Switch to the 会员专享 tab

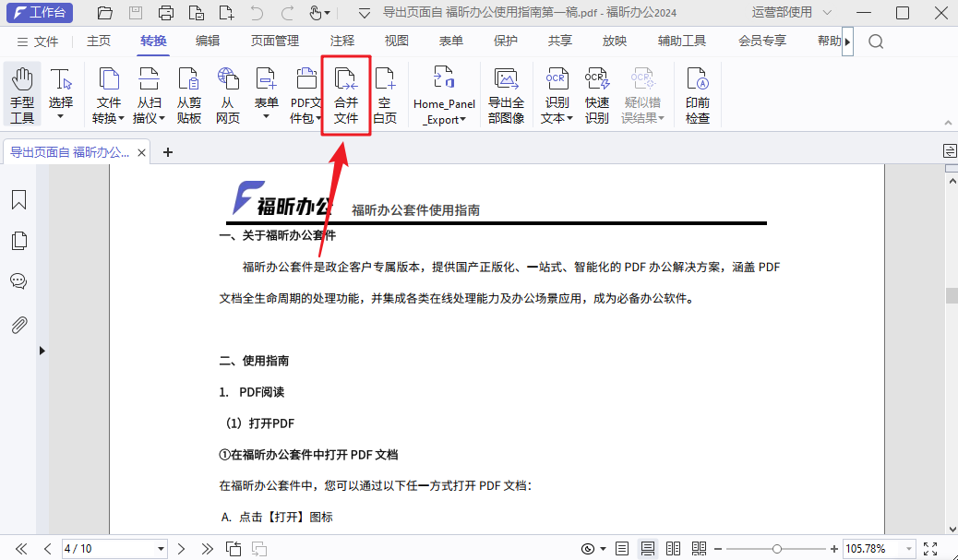point(762,41)
